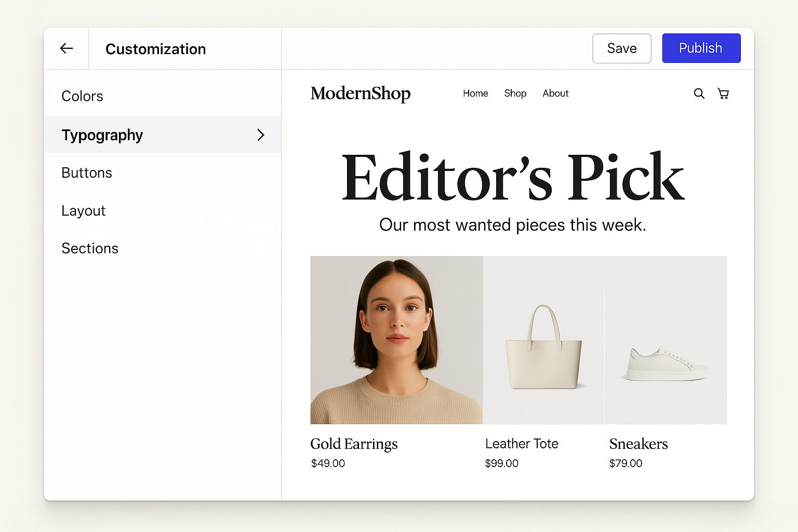Viewport: 798px width, 532px height.
Task: Click the About nav link
Action: [x=555, y=94]
